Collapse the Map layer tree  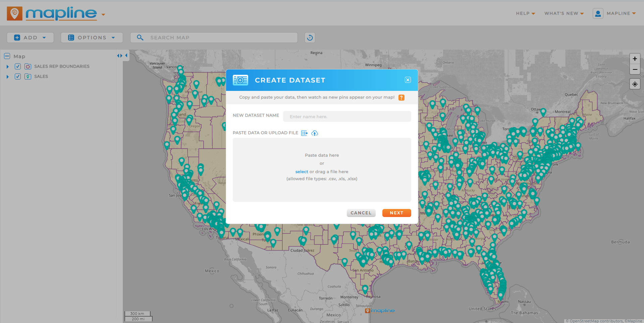coord(7,56)
